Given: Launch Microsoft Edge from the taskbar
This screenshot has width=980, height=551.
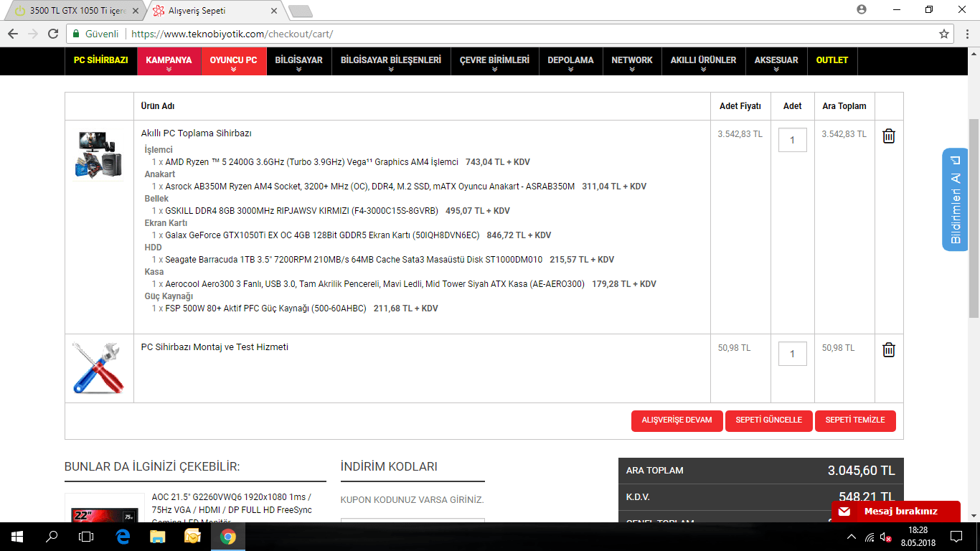Looking at the screenshot, I should pyautogui.click(x=123, y=537).
